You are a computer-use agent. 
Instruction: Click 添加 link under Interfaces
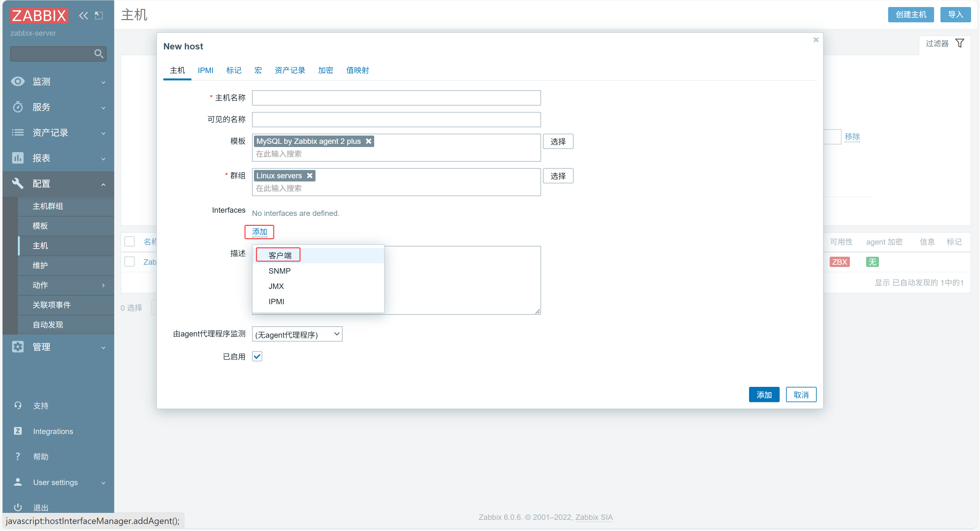pyautogui.click(x=259, y=232)
